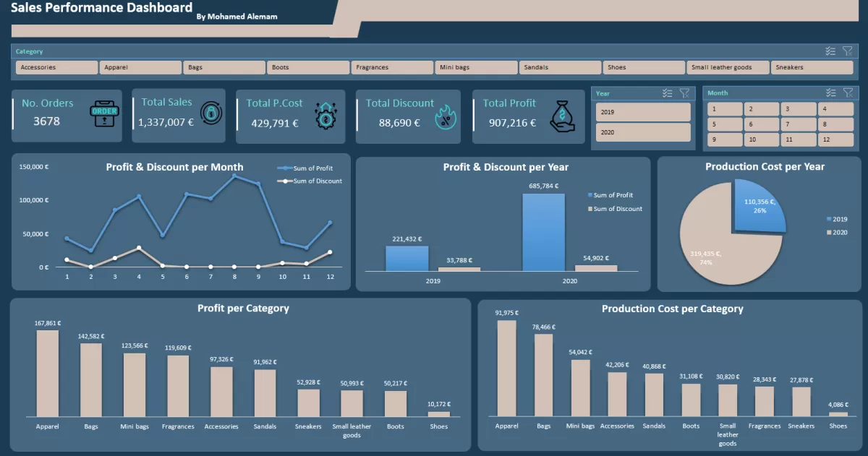Clear the Month slicer filter

848,93
